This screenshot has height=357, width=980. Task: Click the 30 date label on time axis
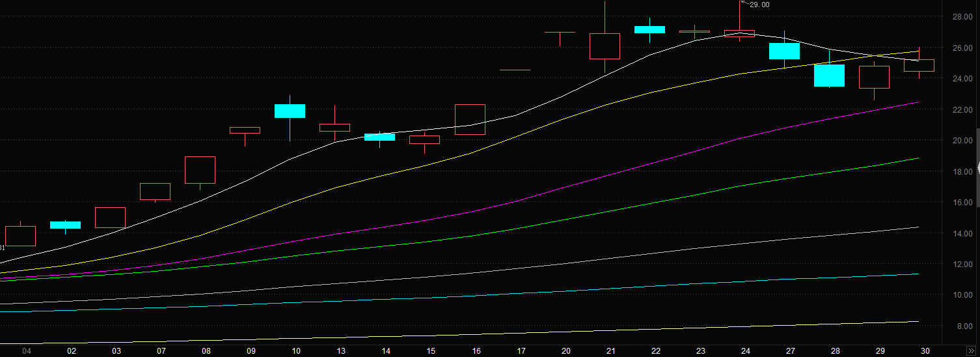[925, 351]
